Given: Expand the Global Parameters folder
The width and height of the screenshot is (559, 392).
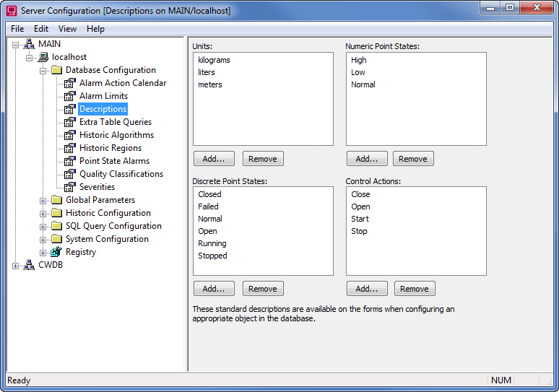Looking at the screenshot, I should click(43, 200).
